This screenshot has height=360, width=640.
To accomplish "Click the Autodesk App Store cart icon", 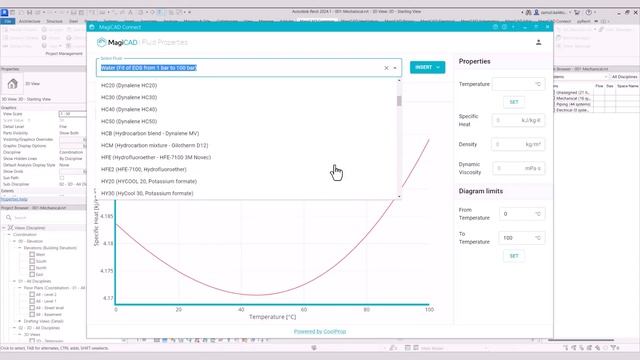I will point(577,13).
